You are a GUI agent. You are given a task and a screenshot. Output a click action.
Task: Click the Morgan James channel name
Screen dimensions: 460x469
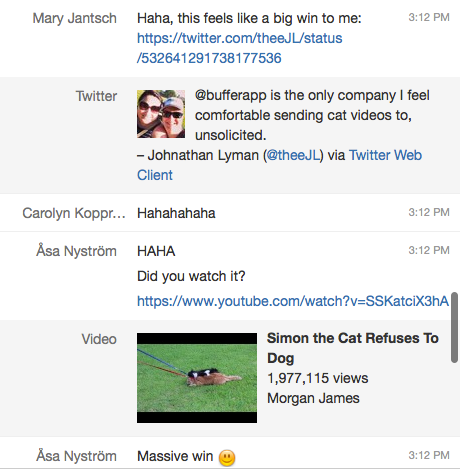click(x=313, y=398)
